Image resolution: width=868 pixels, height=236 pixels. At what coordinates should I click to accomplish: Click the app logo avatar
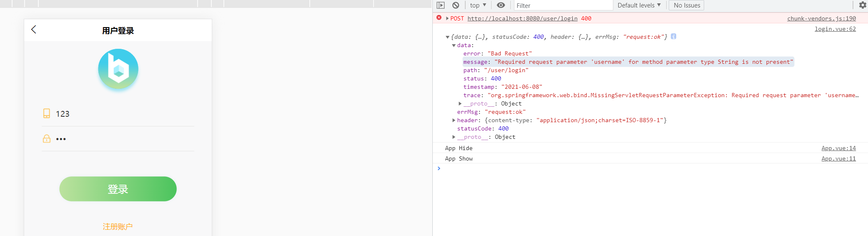[x=118, y=69]
